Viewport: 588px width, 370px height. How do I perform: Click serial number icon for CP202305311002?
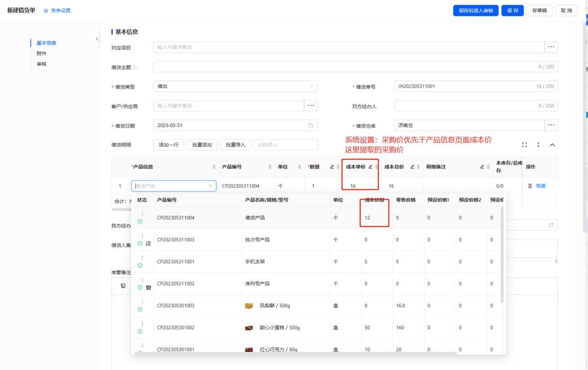point(148,287)
